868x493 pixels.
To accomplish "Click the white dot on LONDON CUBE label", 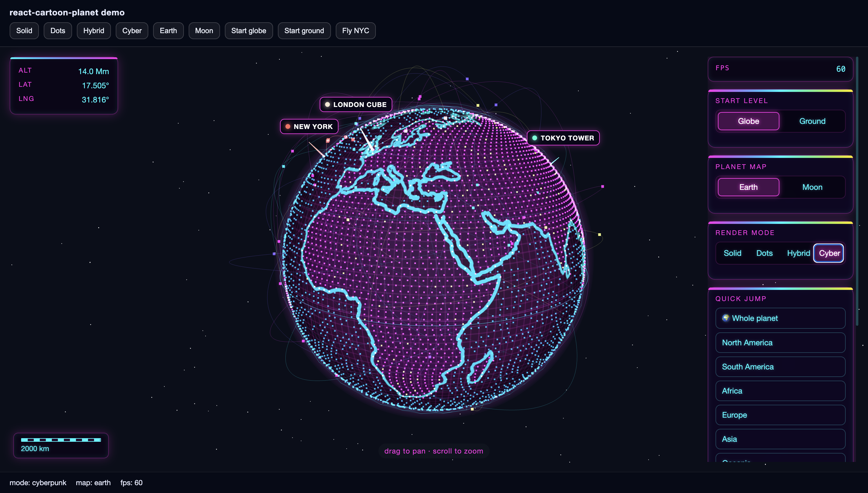I will pyautogui.click(x=327, y=105).
